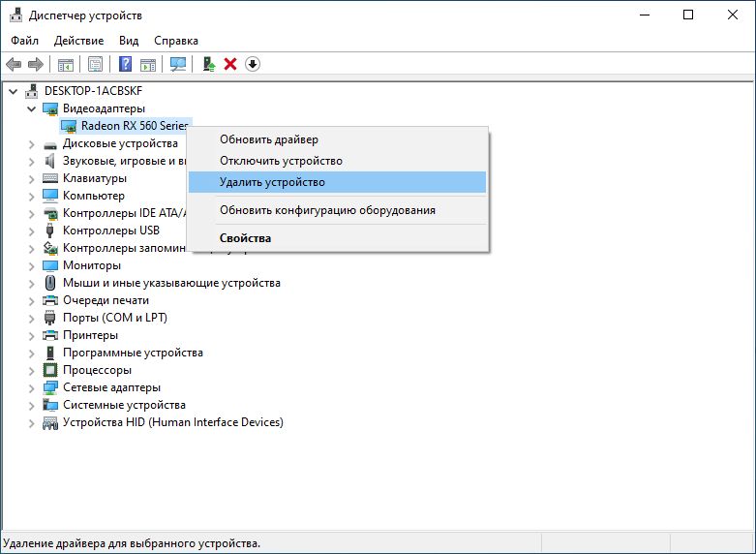756x554 pixels.
Task: Click the blue Help question mark icon
Action: click(x=126, y=64)
